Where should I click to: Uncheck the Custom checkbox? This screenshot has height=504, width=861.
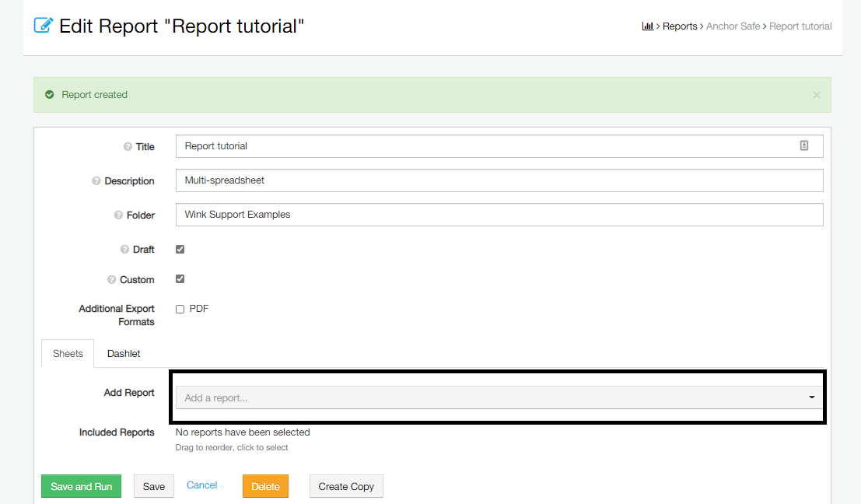(180, 279)
